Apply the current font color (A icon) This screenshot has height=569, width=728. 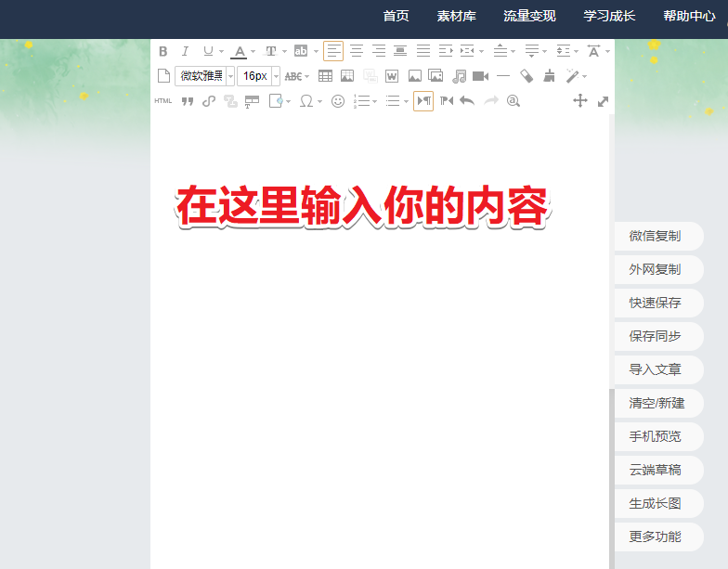[x=240, y=52]
